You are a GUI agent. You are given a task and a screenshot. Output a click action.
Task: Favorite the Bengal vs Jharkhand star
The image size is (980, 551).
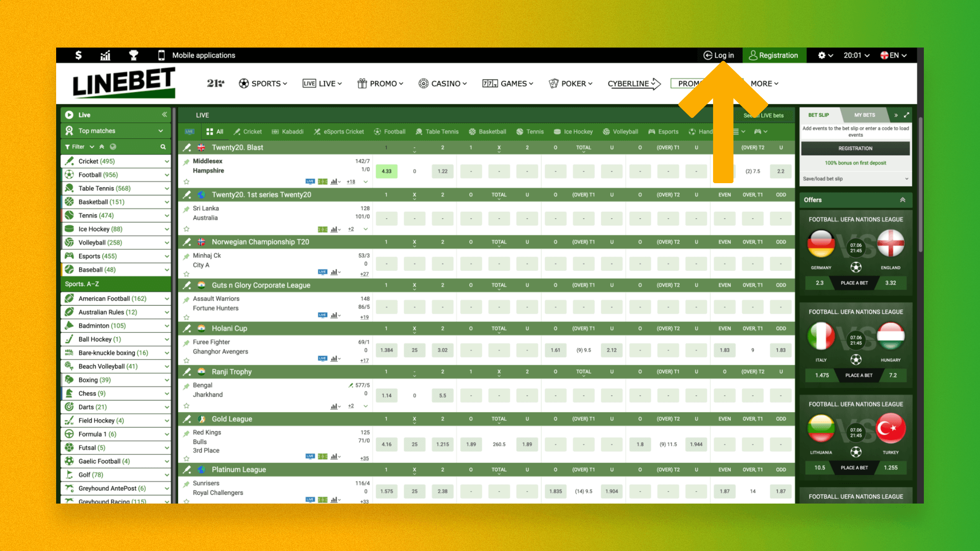tap(186, 406)
